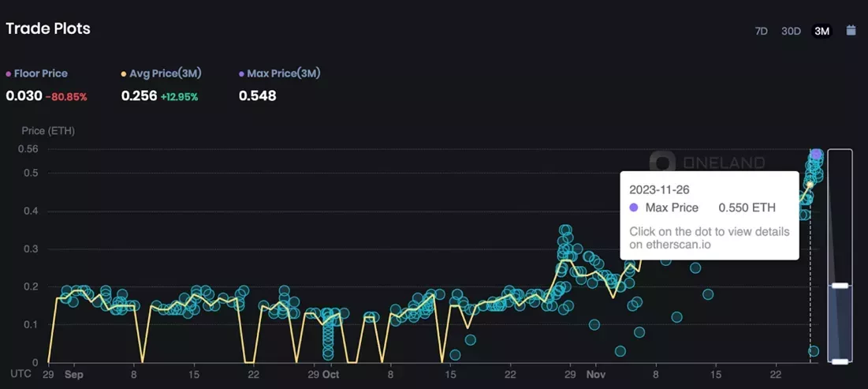Image resolution: width=868 pixels, height=389 pixels.
Task: Click the 0.256 average price value
Action: [139, 96]
